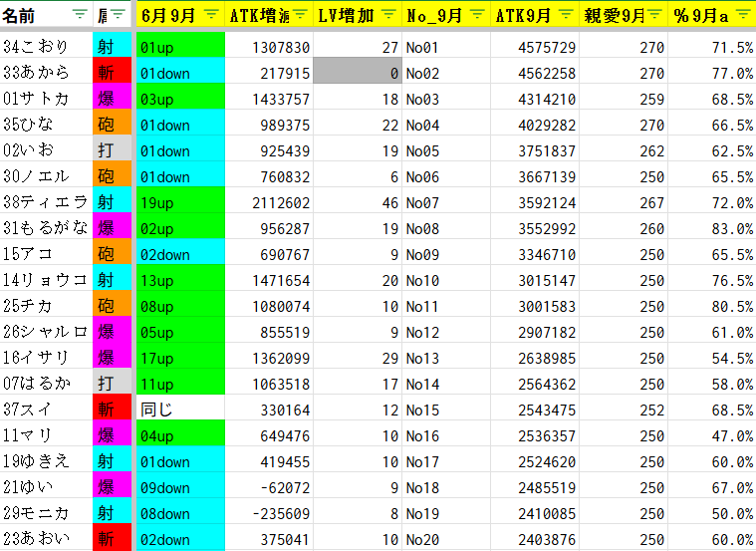Click the green 19up cell
The width and height of the screenshot is (756, 551).
[x=180, y=202]
